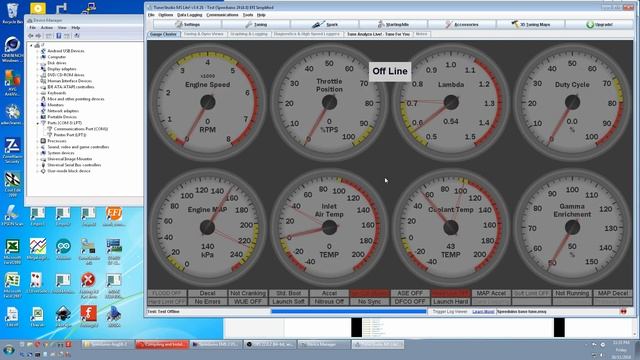The height and width of the screenshot is (360, 640).
Task: Collapse the root computer node in Device Manager
Action: (31, 45)
